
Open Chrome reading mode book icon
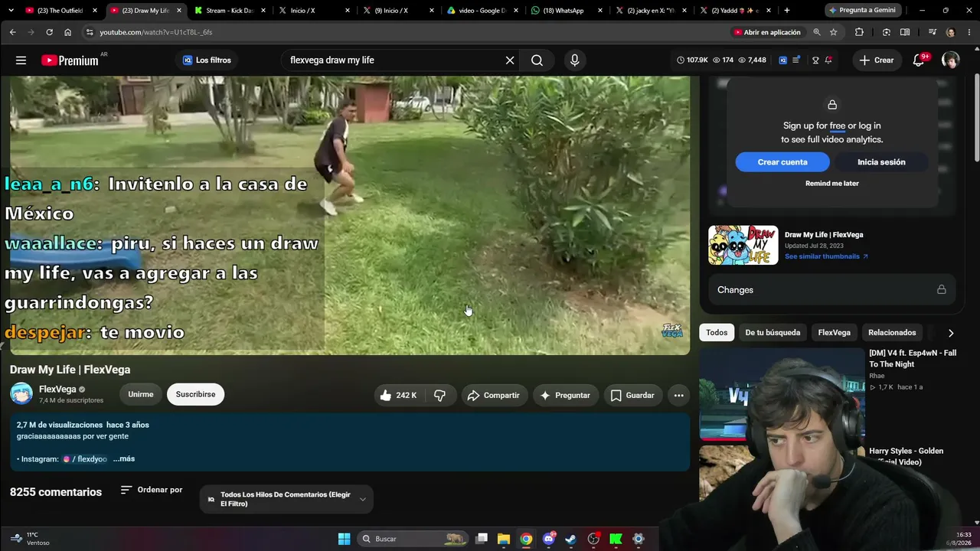[x=905, y=32]
